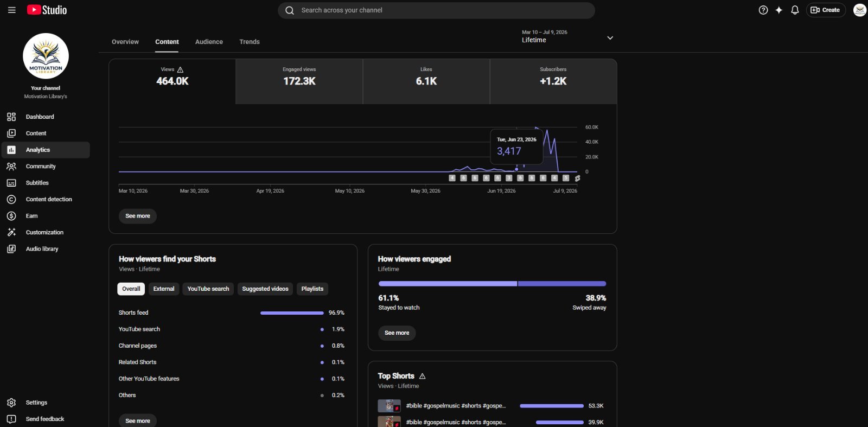The height and width of the screenshot is (427, 868).
Task: Select the Playlists filter chip
Action: (312, 289)
